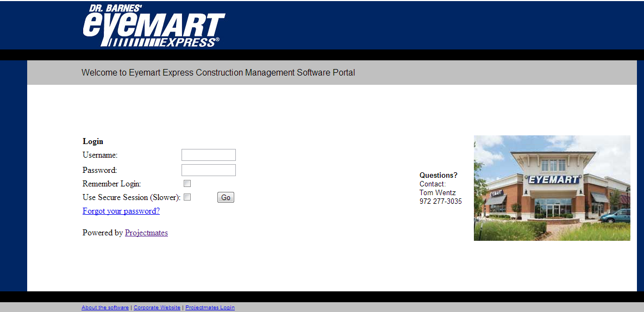
Task: Open About the software footer link
Action: coord(105,308)
